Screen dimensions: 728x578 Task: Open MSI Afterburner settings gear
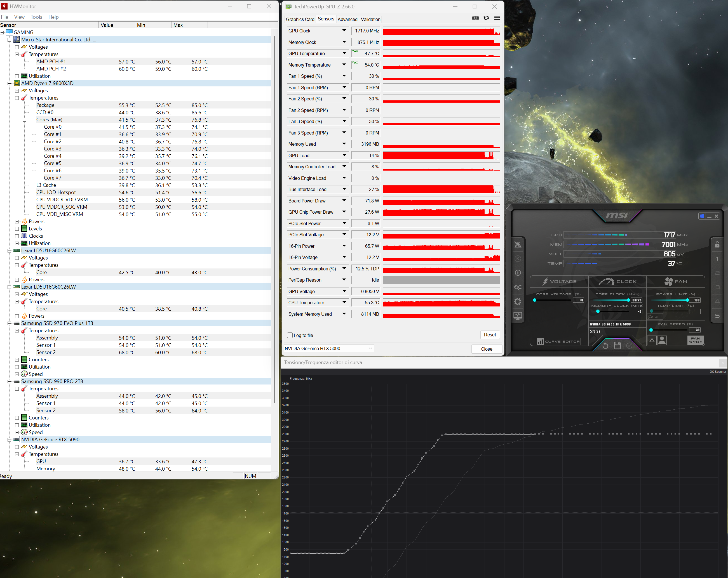tap(518, 301)
